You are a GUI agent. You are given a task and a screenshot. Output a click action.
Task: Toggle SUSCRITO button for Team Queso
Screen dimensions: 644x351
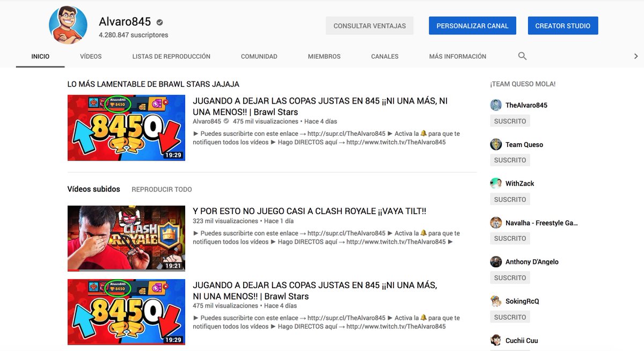point(510,160)
